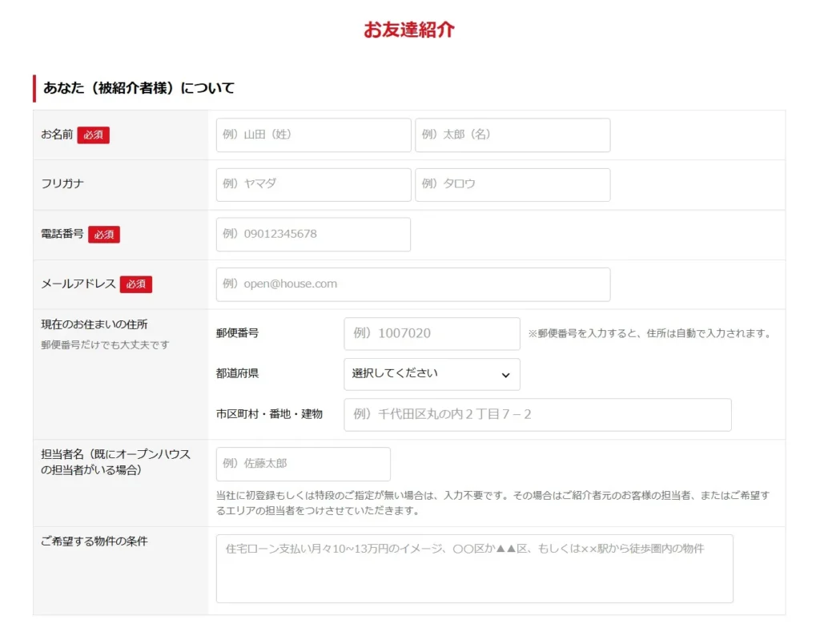Click the prefecture dropdown chevron arrow
This screenshot has width=820, height=644.
click(505, 374)
